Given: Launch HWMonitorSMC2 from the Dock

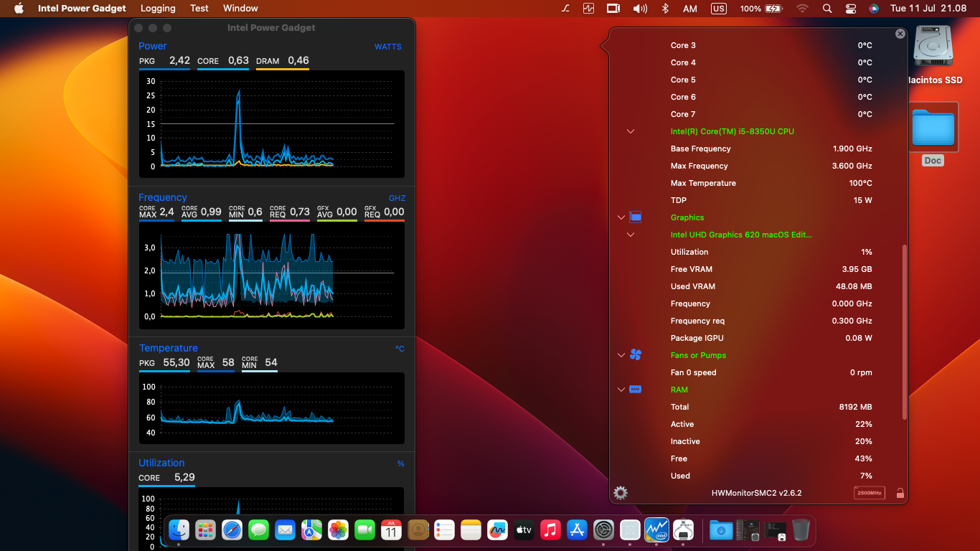Looking at the screenshot, I should click(683, 529).
